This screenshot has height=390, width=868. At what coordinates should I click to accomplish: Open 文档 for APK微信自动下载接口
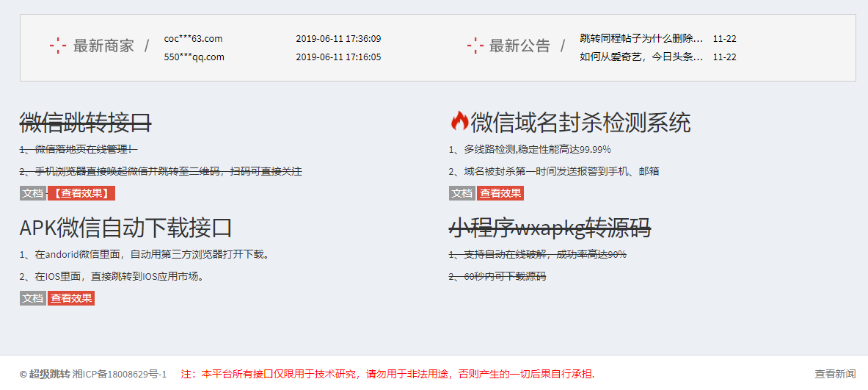coord(32,298)
